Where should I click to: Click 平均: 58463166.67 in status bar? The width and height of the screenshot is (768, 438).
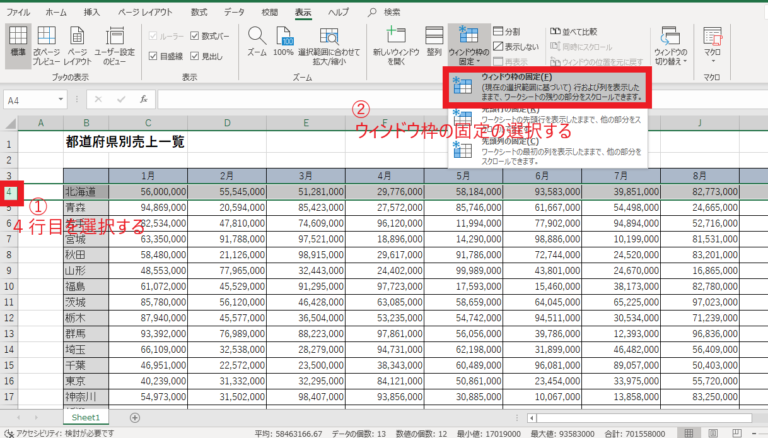pyautogui.click(x=288, y=434)
